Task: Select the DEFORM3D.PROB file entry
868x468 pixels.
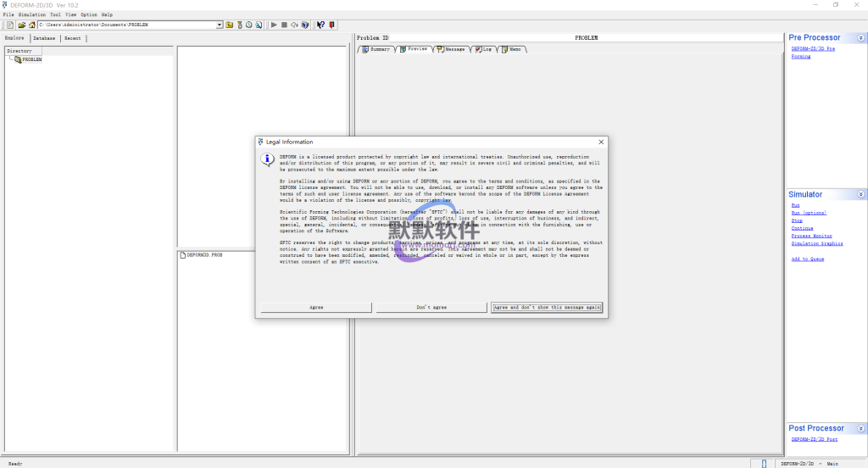Action: (204, 255)
